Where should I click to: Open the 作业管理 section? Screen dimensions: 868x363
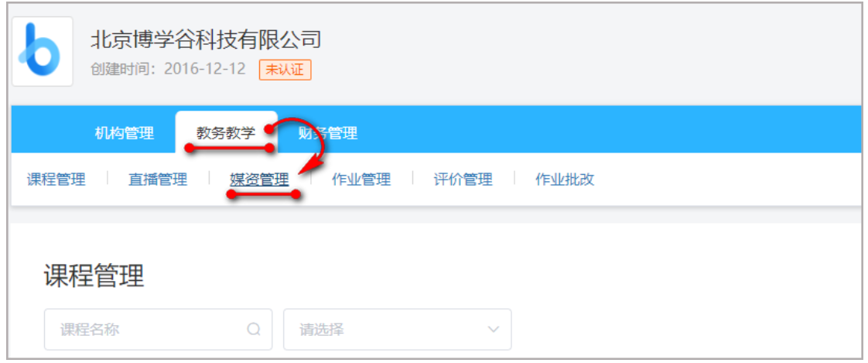click(x=361, y=179)
